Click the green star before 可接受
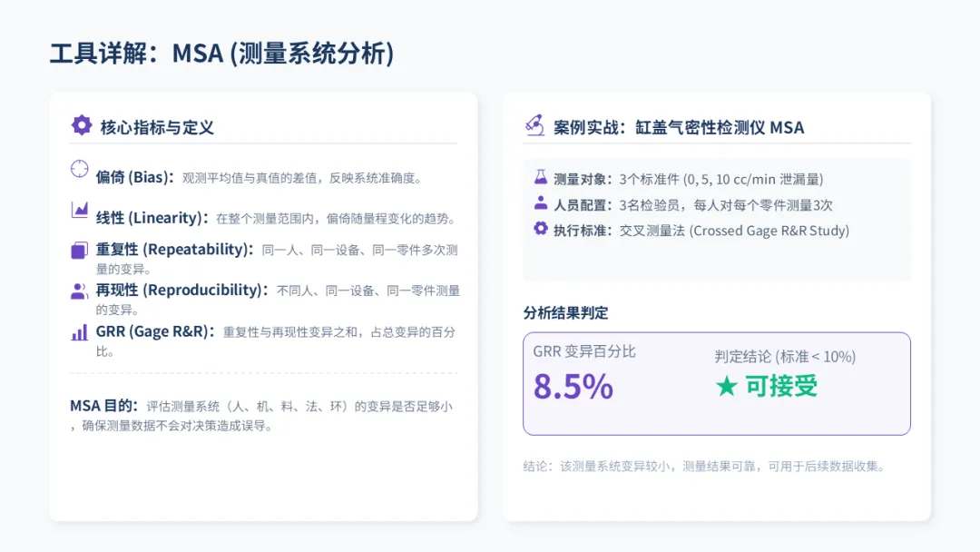Viewport: 980px width, 552px height. (x=726, y=387)
